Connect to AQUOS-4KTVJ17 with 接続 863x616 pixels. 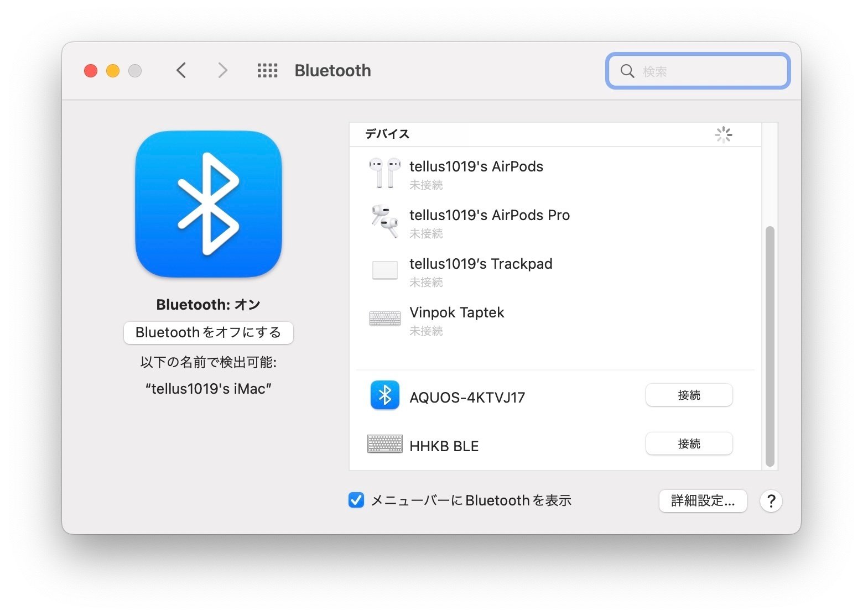689,395
